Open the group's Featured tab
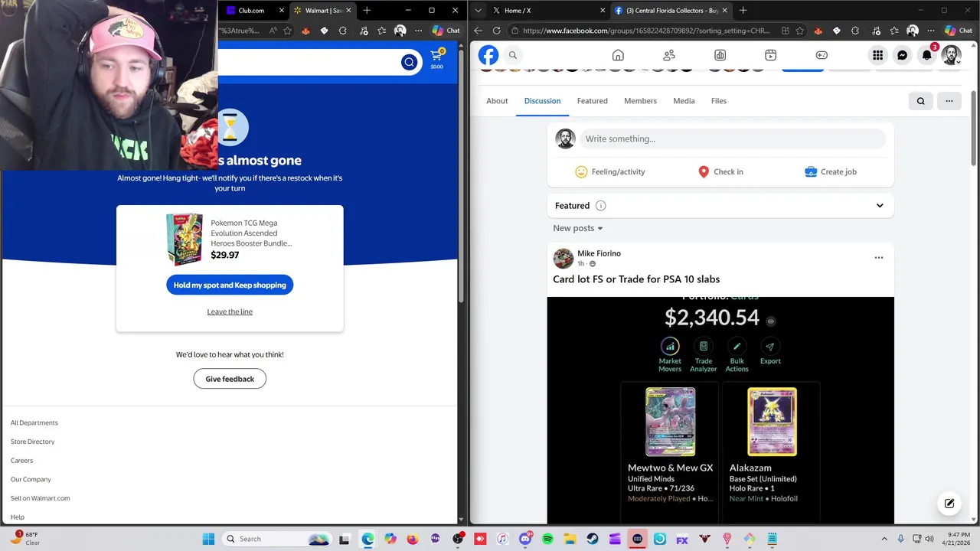 (x=592, y=101)
